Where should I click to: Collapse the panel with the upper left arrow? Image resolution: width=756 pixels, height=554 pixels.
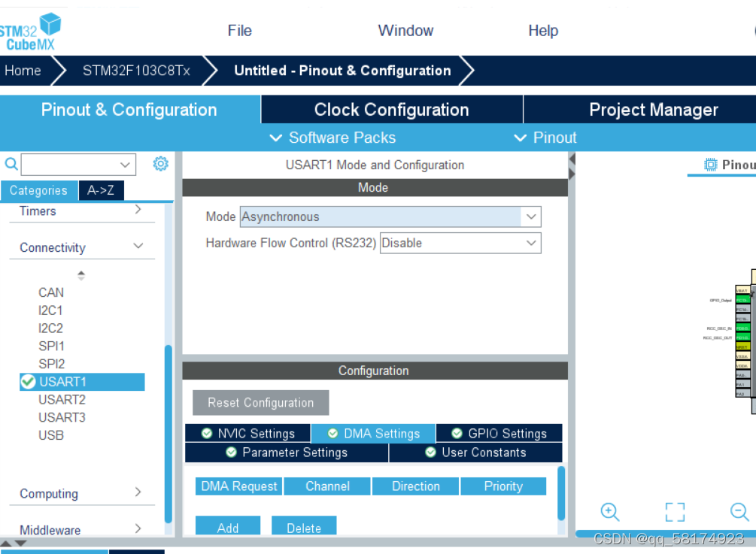tap(572, 159)
